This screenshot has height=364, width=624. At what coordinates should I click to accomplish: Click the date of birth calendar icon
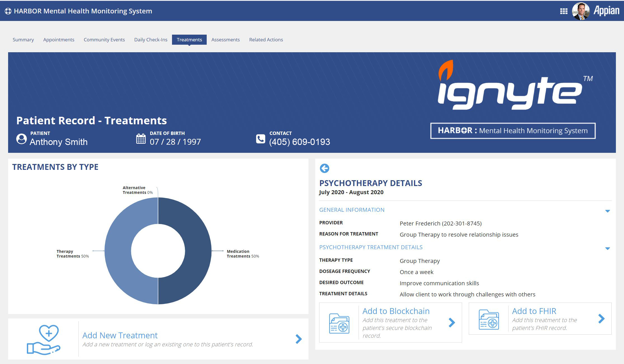[141, 139]
